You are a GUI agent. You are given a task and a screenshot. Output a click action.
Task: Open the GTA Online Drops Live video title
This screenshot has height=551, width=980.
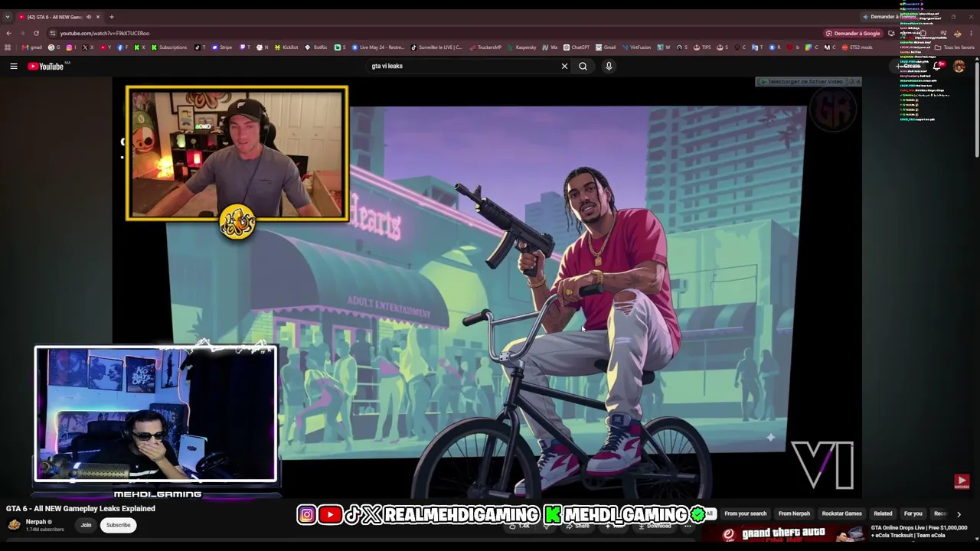coord(919,530)
